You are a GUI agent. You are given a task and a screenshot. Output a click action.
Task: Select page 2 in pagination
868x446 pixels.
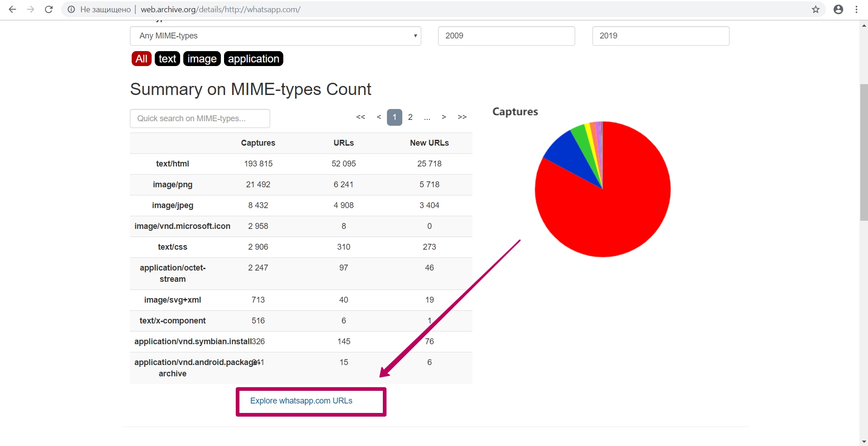(410, 117)
